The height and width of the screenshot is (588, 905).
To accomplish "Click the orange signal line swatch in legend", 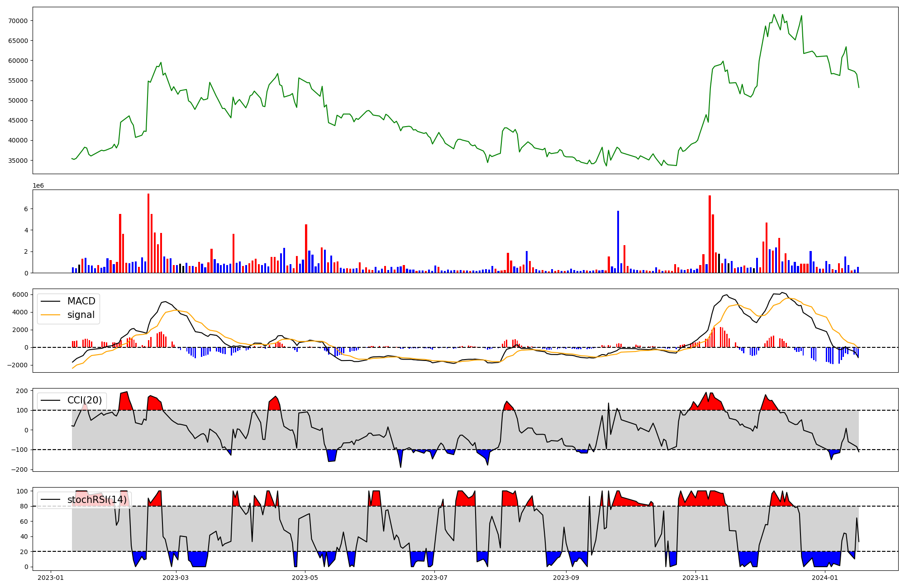I will pos(50,315).
